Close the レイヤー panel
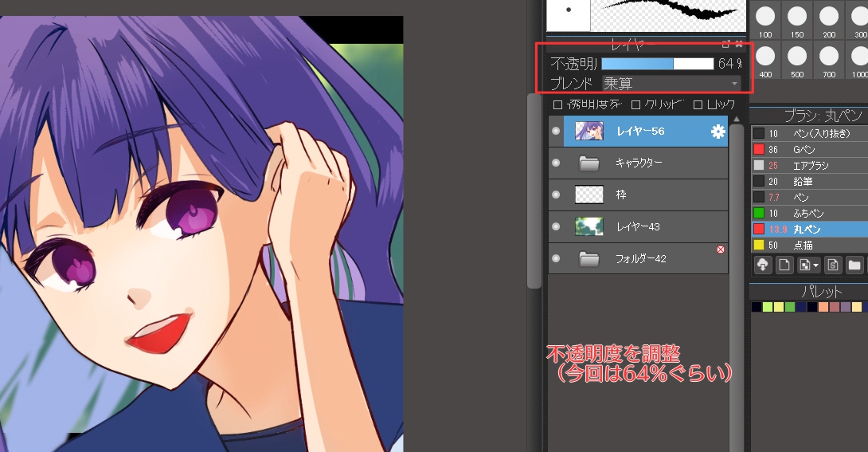Image resolution: width=868 pixels, height=452 pixels. tap(738, 45)
